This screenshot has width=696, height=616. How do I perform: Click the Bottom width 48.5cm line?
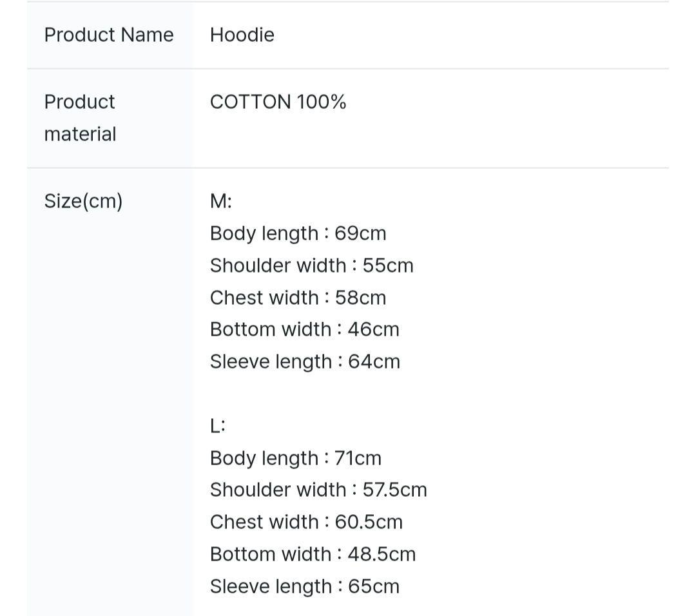313,554
